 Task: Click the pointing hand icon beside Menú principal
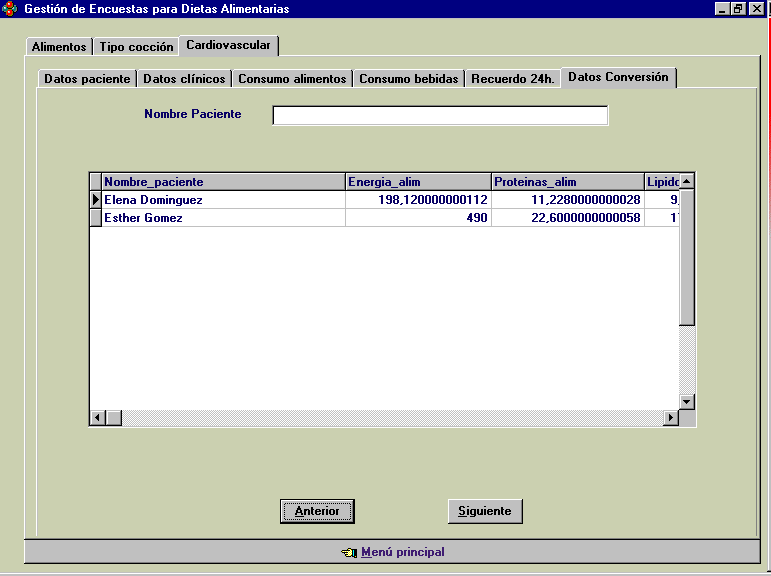[348, 552]
